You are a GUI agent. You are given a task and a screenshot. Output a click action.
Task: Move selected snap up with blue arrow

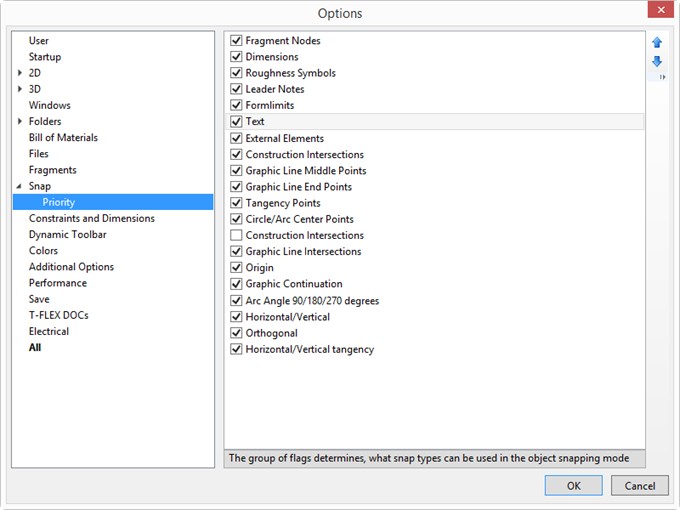pyautogui.click(x=657, y=42)
